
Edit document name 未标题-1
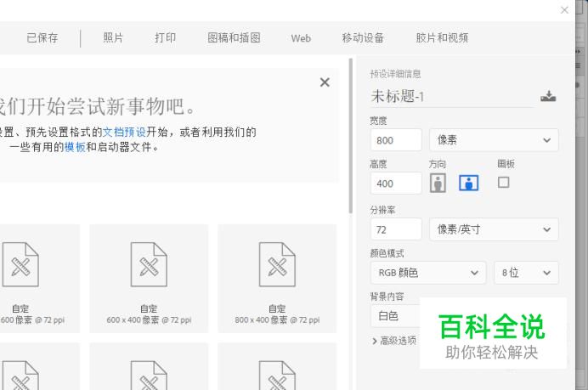pyautogui.click(x=452, y=96)
